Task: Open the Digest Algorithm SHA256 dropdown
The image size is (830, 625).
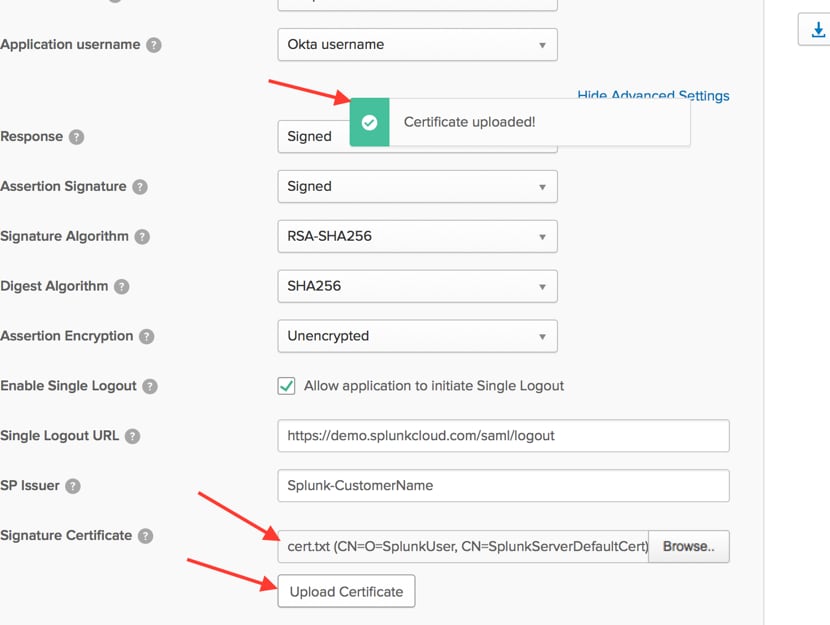Action: tap(416, 286)
